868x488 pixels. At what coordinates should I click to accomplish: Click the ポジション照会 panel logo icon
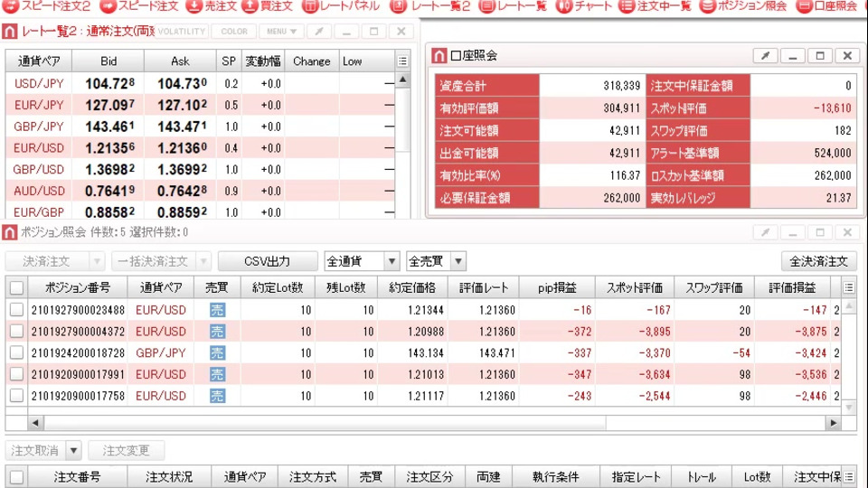tap(9, 232)
